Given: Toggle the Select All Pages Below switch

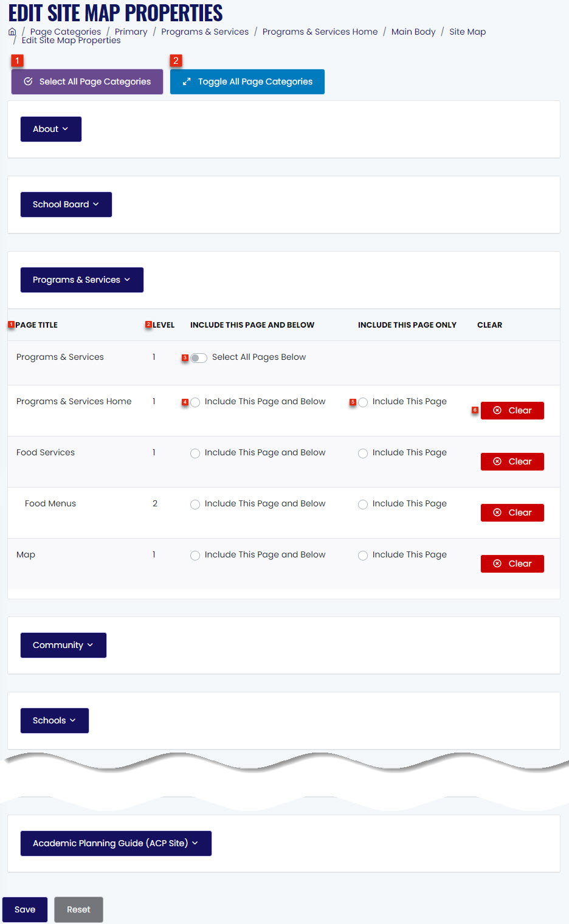Looking at the screenshot, I should 199,357.
